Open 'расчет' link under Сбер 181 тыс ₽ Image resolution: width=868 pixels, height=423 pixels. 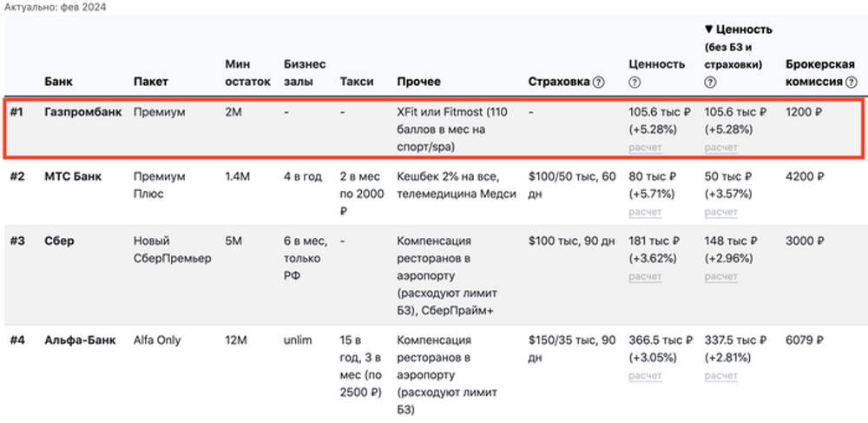pos(645,276)
